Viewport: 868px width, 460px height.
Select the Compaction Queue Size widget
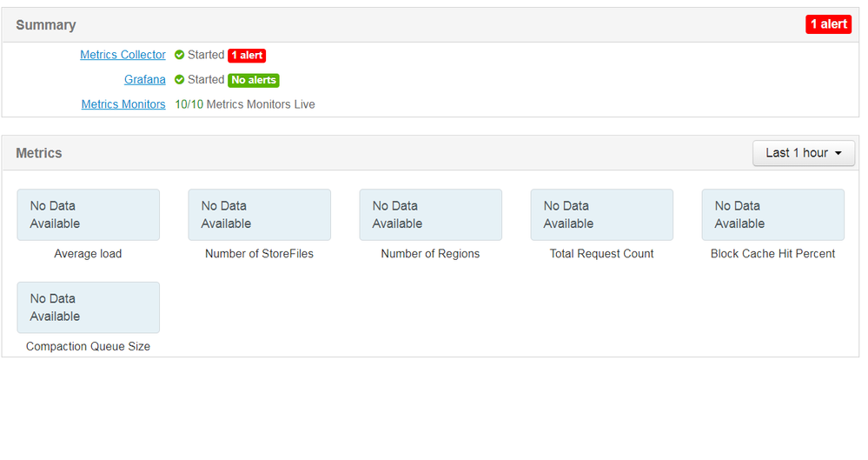pos(88,307)
